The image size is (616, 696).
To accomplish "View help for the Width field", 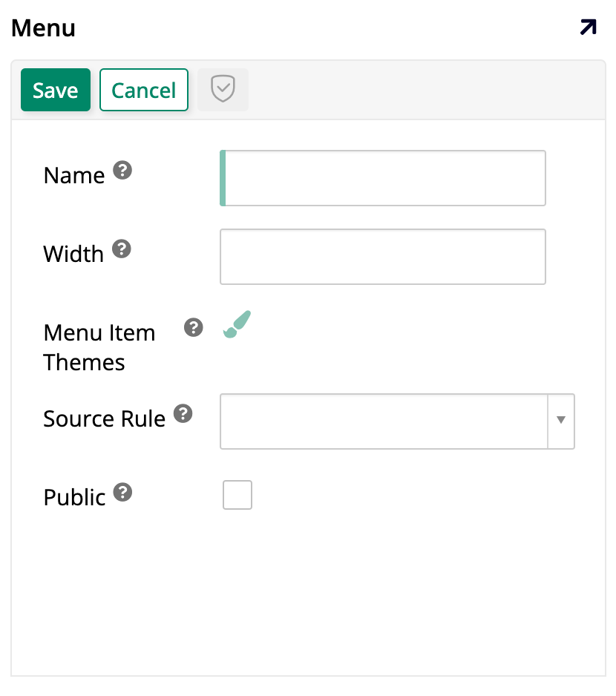I will pos(120,248).
